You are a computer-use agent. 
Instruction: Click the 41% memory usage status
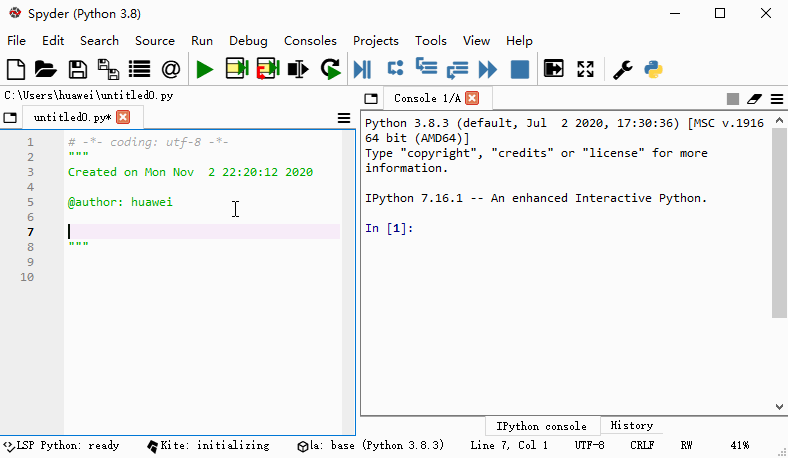click(x=740, y=446)
